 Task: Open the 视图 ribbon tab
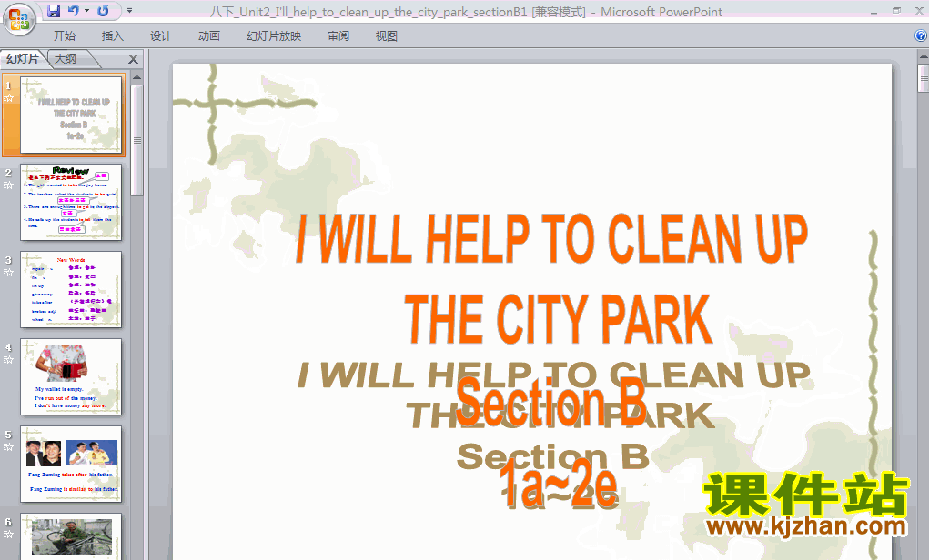pos(387,36)
